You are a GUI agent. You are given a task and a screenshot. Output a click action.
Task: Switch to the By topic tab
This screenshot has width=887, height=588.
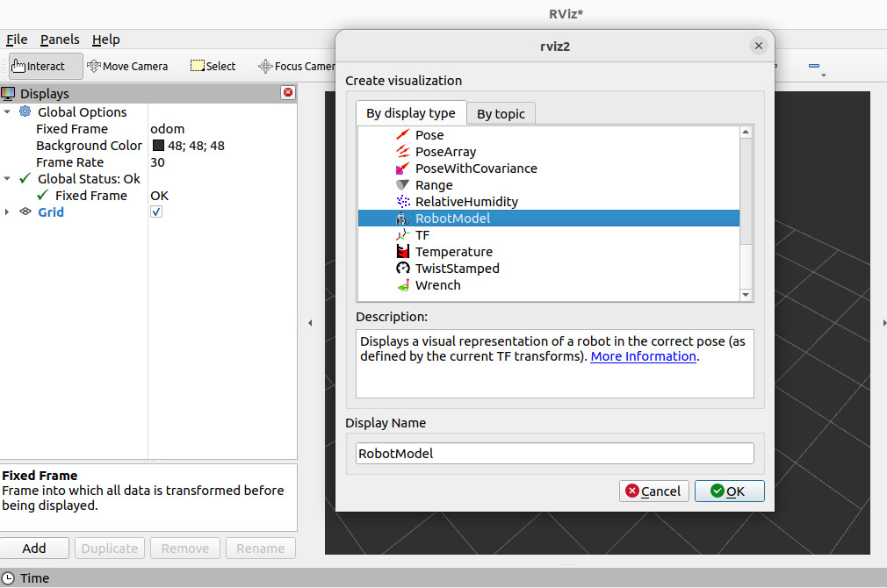[x=501, y=113]
